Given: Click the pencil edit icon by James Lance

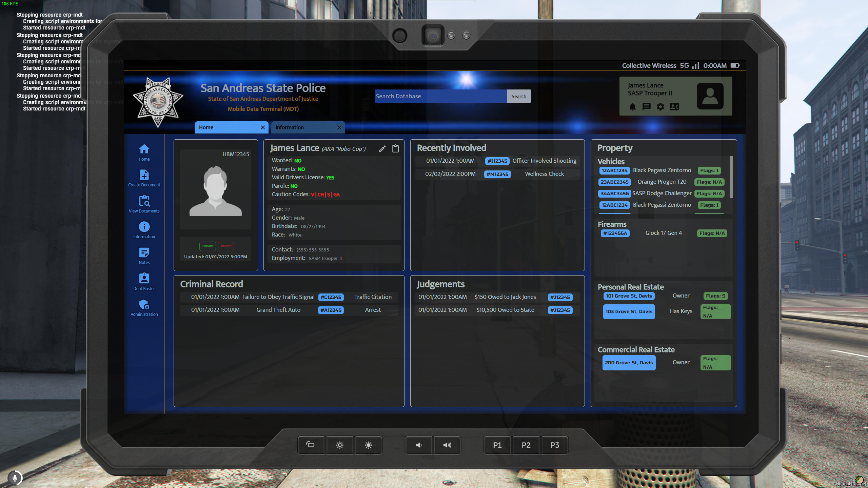Looking at the screenshot, I should pyautogui.click(x=382, y=149).
